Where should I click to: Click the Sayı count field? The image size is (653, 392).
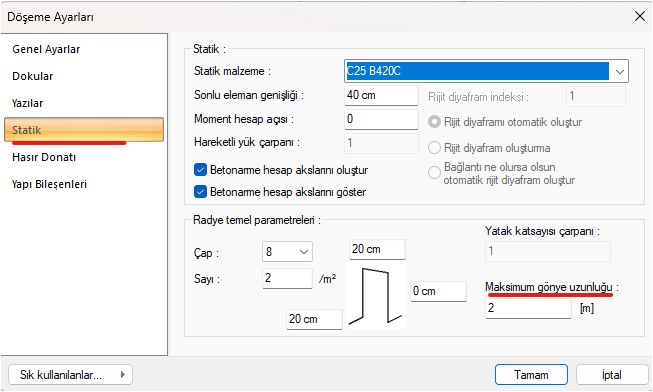(287, 278)
